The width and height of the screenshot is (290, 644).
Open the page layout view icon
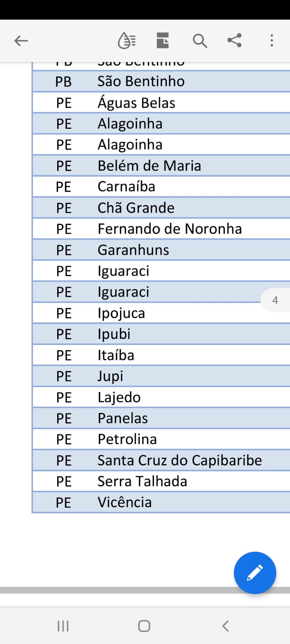point(163,41)
